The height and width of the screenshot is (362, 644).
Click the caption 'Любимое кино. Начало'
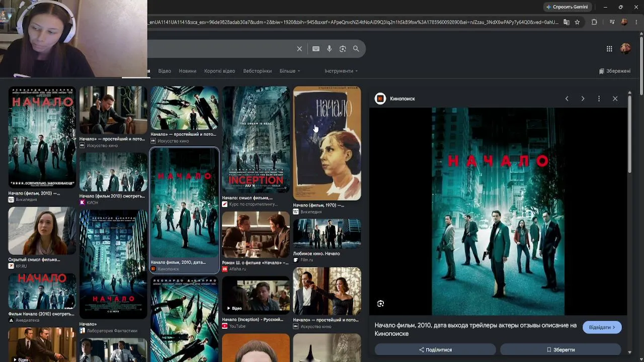click(316, 253)
